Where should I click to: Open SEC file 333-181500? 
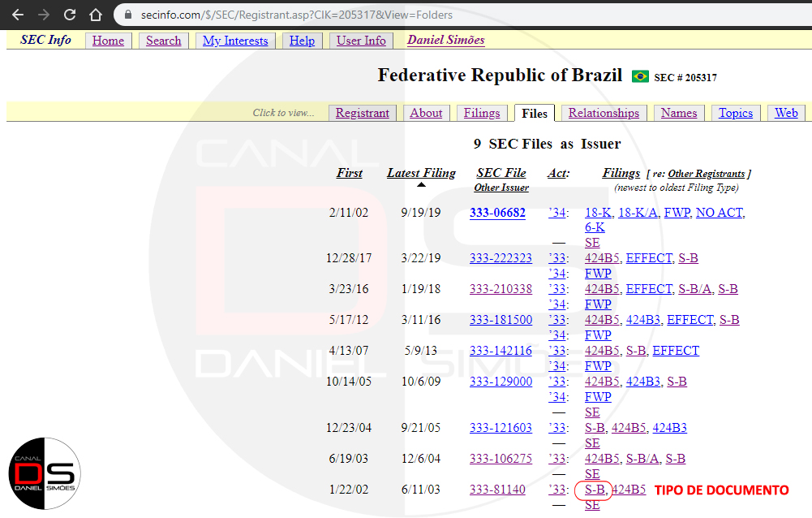click(x=501, y=320)
